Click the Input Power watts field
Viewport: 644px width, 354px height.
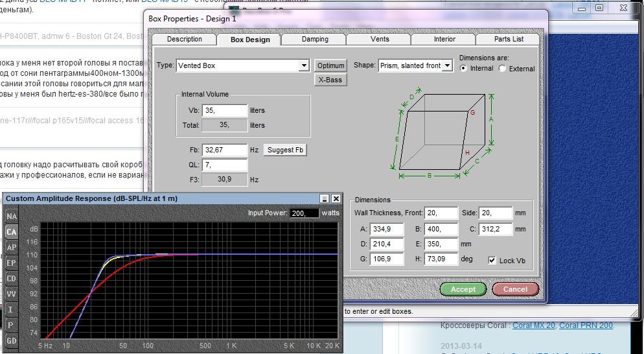305,213
